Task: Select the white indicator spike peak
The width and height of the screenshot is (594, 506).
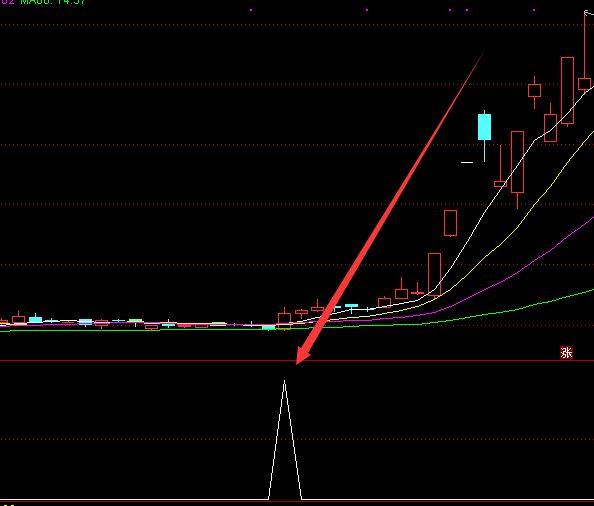Action: pos(284,382)
